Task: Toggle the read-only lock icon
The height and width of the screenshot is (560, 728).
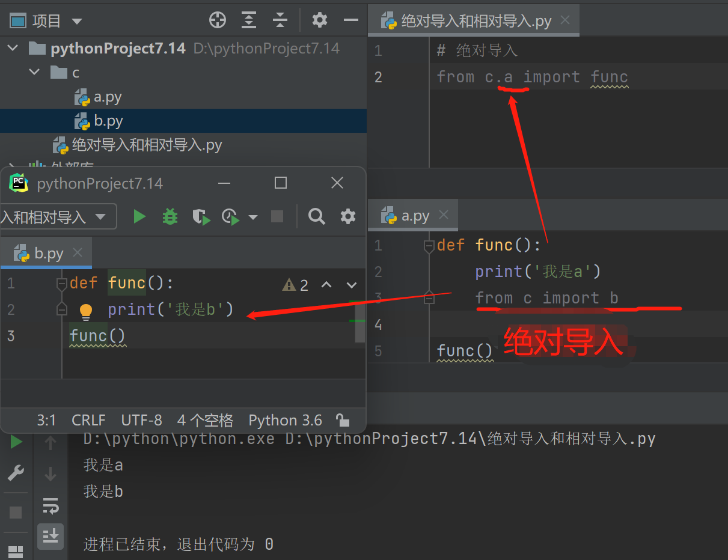Action: [x=342, y=420]
